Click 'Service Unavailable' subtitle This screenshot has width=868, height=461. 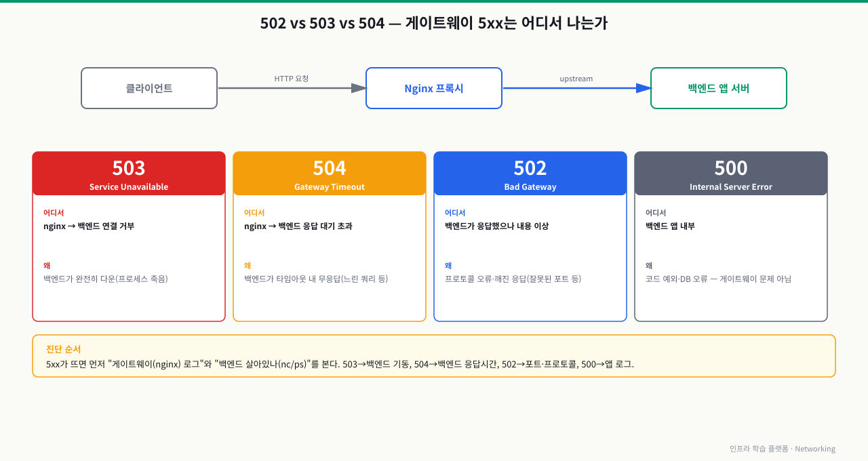pos(129,187)
